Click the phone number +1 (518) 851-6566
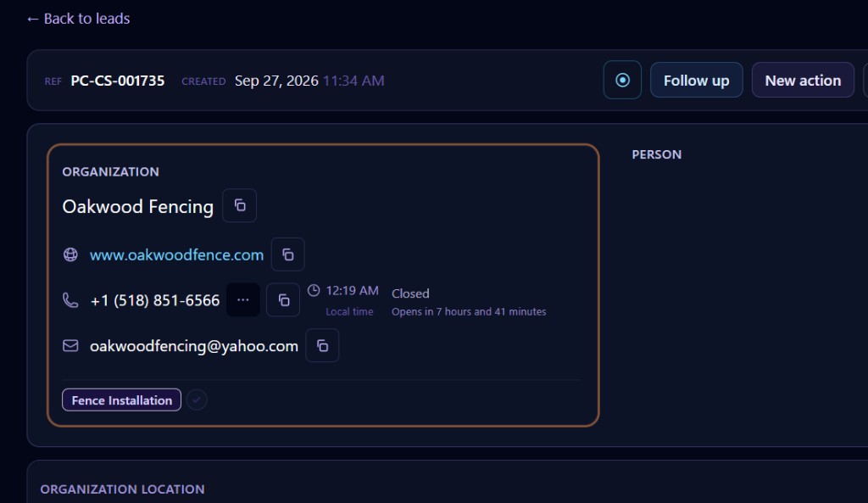The width and height of the screenshot is (868, 503). [155, 300]
